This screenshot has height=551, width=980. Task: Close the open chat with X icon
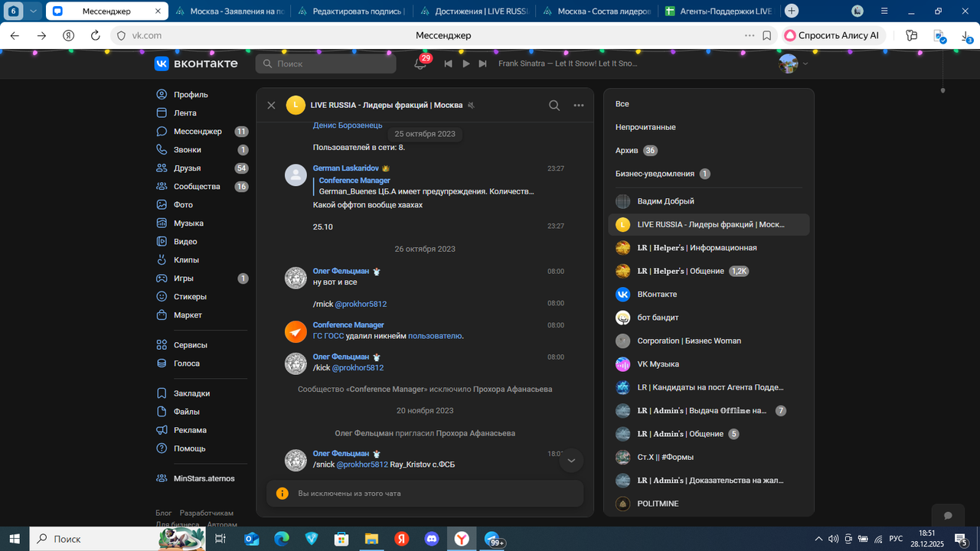click(x=271, y=106)
